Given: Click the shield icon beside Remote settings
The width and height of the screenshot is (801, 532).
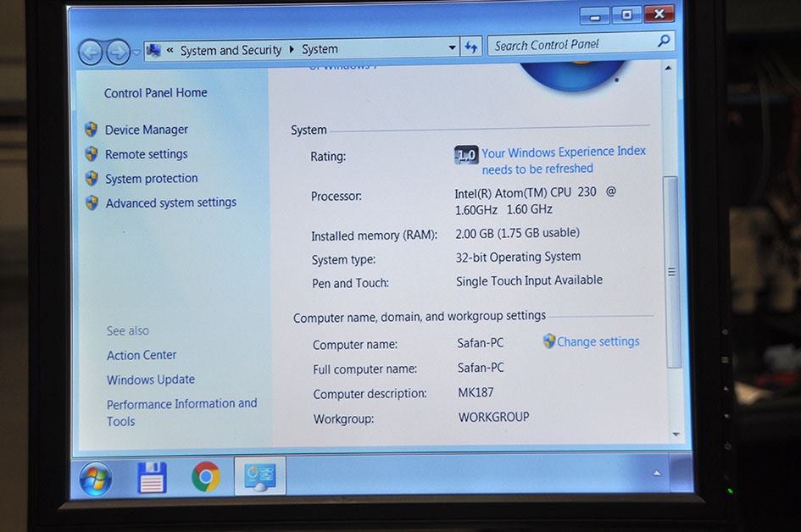Looking at the screenshot, I should pyautogui.click(x=92, y=153).
